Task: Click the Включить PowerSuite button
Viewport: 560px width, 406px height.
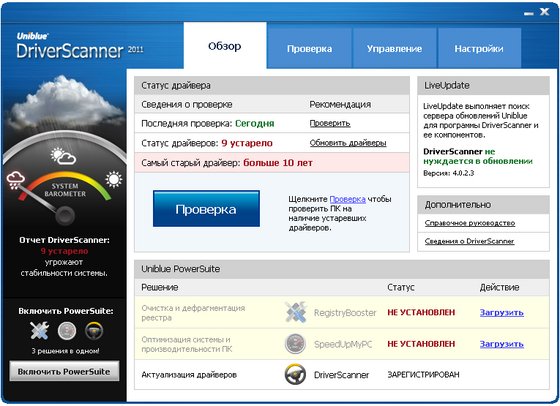Action: pos(64,371)
